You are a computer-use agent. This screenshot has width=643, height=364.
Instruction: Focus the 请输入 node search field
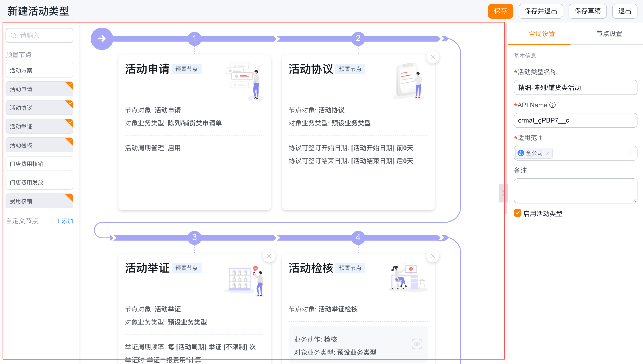39,35
